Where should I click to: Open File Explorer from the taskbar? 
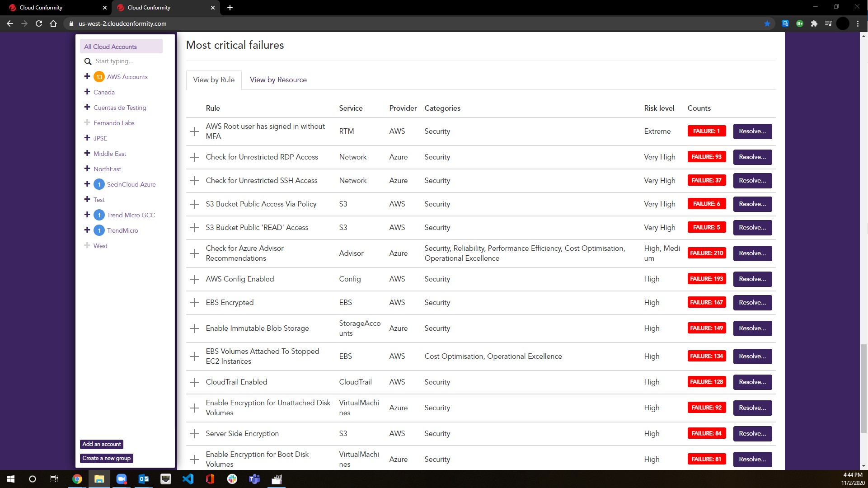pyautogui.click(x=99, y=479)
